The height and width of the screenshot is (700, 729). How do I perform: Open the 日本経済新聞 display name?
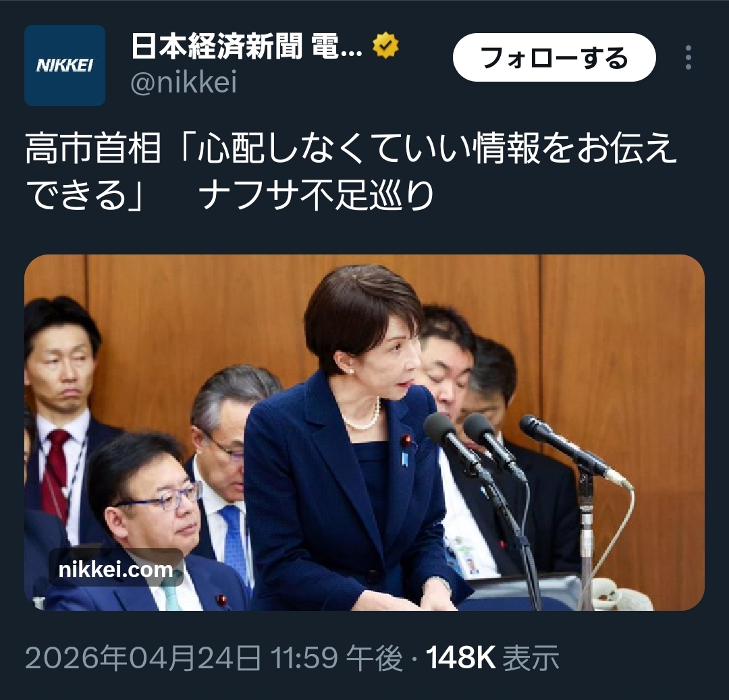(246, 46)
